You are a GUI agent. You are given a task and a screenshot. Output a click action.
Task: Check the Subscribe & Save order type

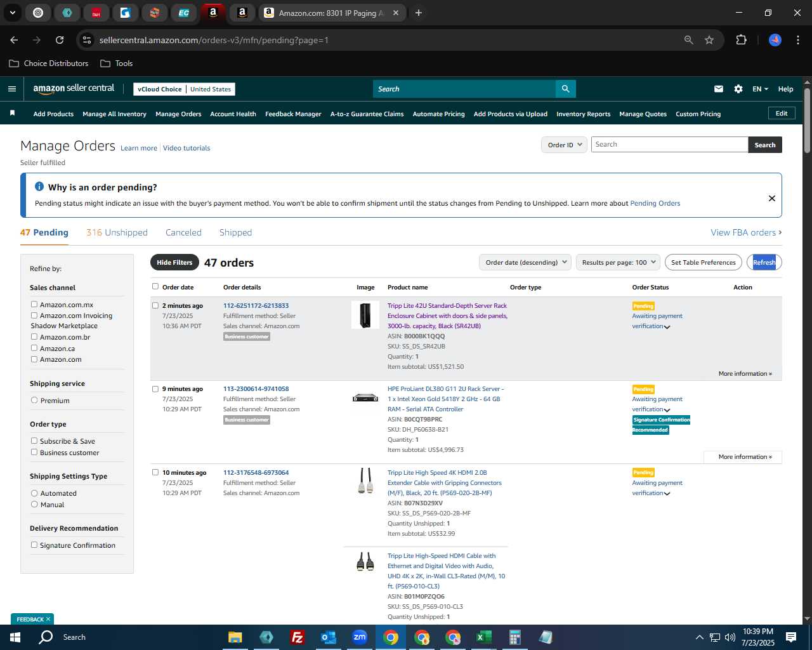34,441
